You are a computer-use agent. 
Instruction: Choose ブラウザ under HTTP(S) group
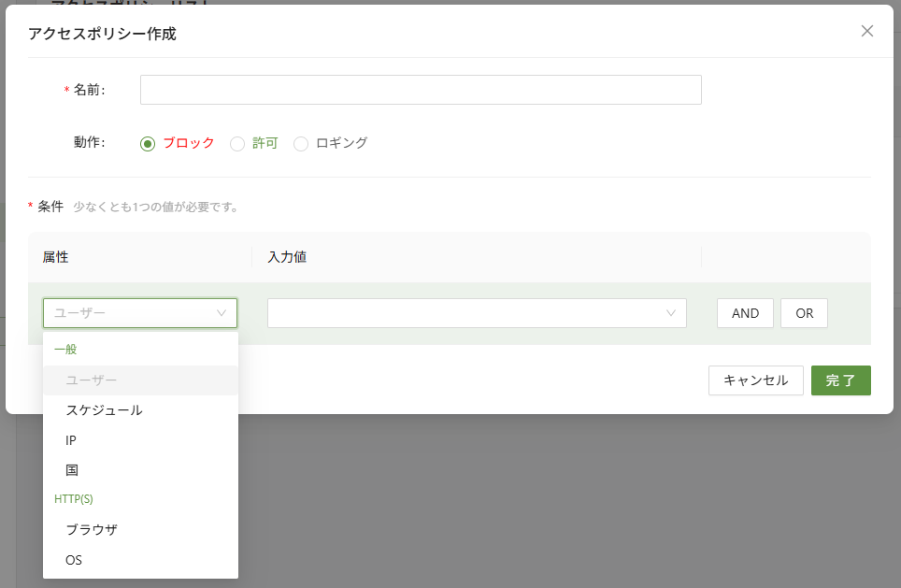coord(92,530)
